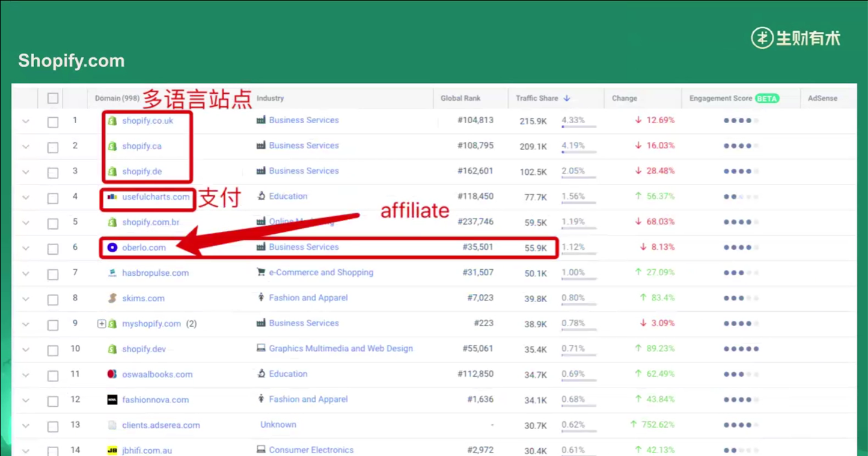Viewport: 868px width, 456px height.
Task: Open the usefulcharts.com row chevron
Action: [25, 197]
